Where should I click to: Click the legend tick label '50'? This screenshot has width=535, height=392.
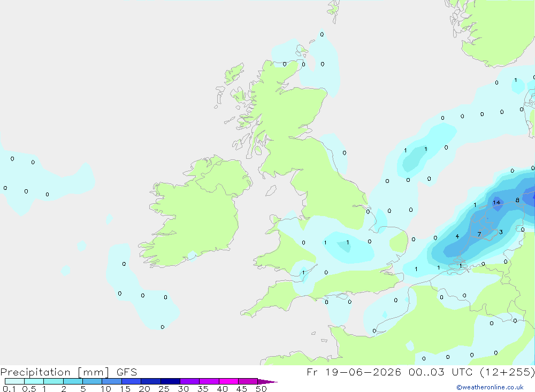(x=261, y=389)
